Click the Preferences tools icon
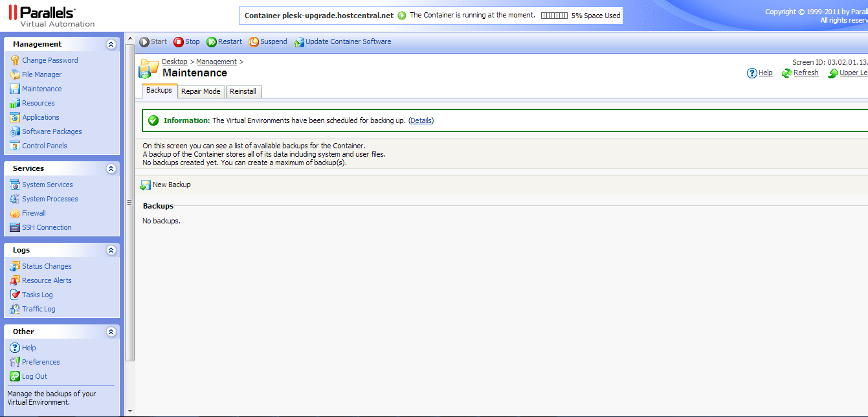This screenshot has width=868, height=417. 15,362
